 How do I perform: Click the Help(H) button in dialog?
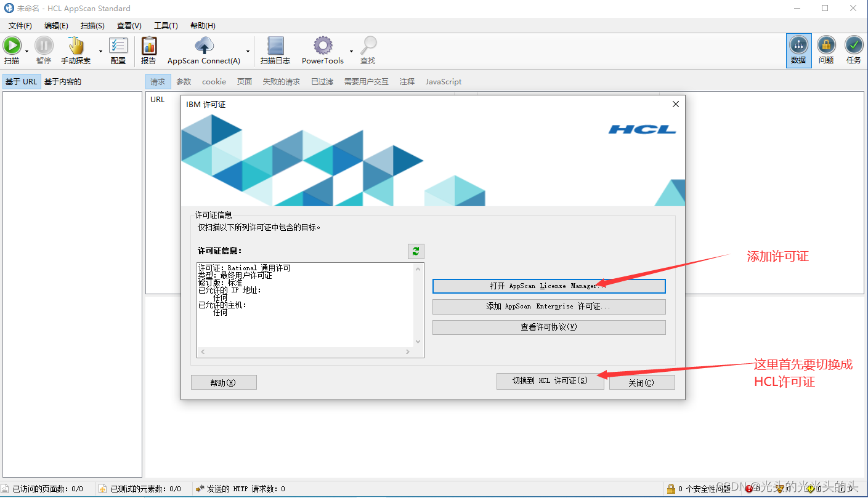[224, 382]
